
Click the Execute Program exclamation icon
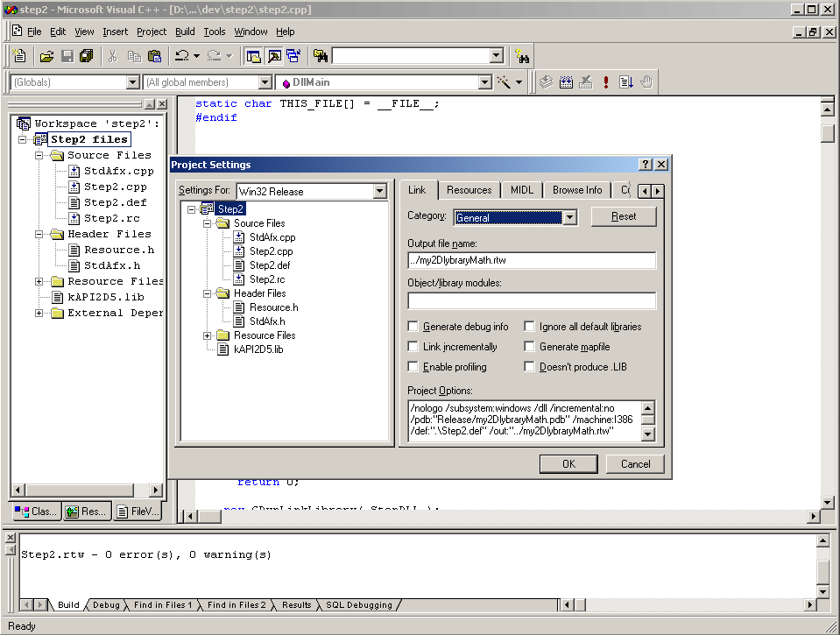pos(606,82)
